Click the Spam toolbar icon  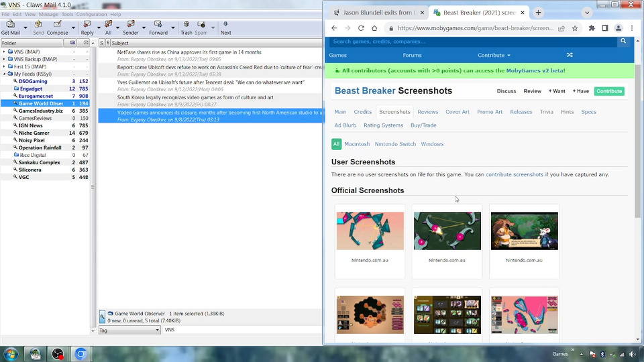[x=201, y=27]
